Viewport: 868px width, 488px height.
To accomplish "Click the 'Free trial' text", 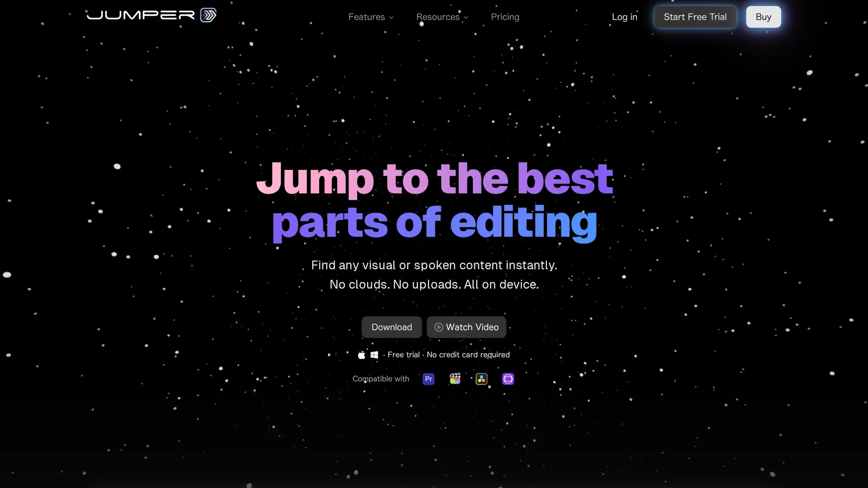I will 403,355.
